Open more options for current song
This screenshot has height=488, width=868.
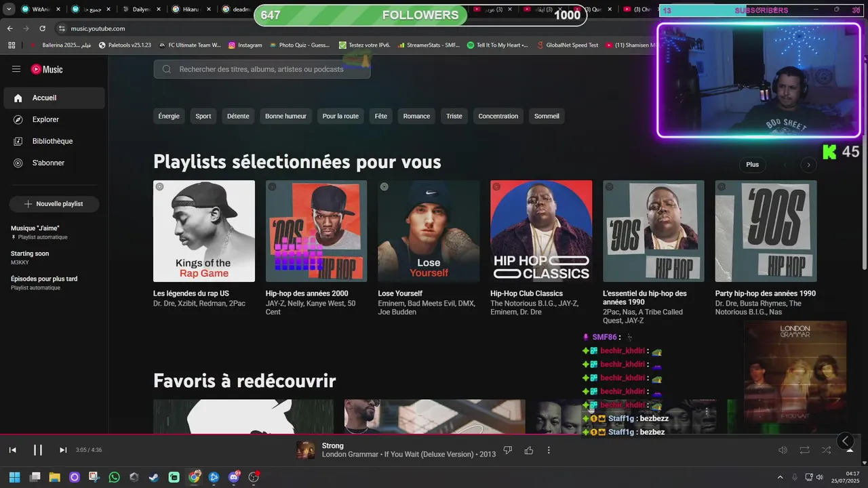click(549, 450)
